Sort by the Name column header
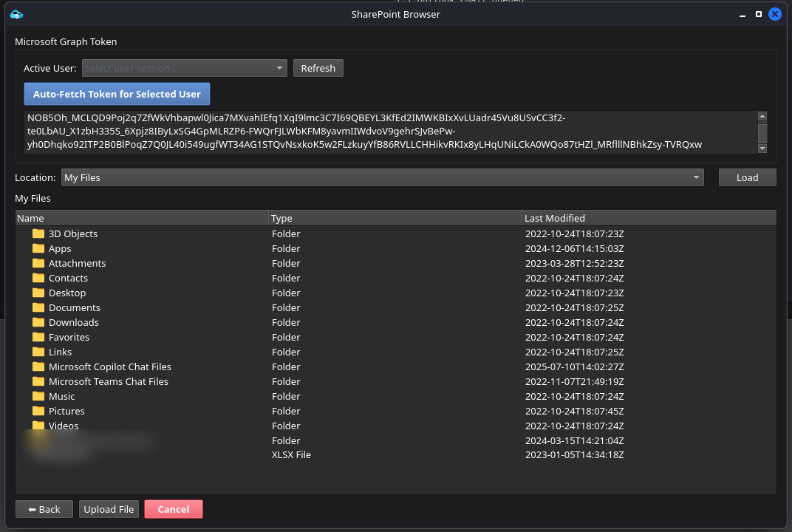Image resolution: width=792 pixels, height=532 pixels. [142, 218]
